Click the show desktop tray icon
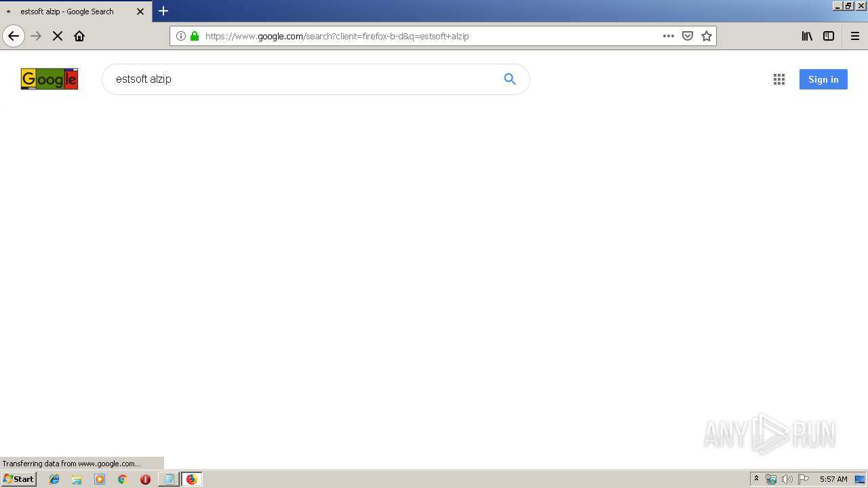 coord(860,479)
